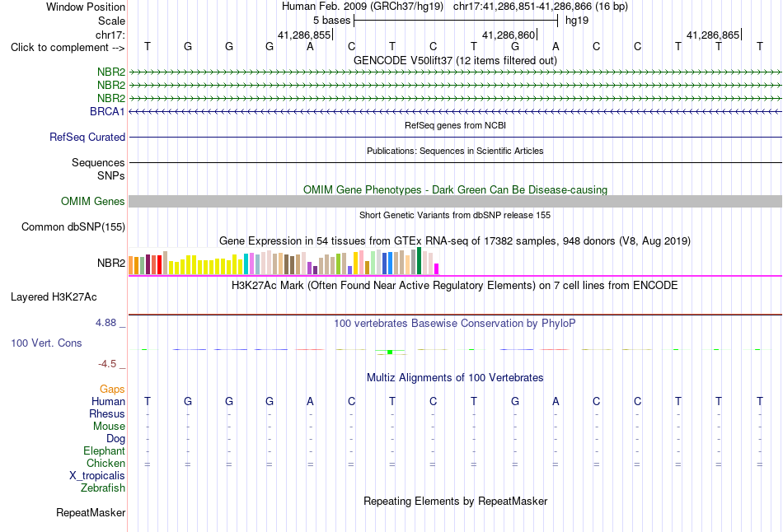
Task: Click the -4.5 PhyloP lower scale value
Action: tap(107, 364)
